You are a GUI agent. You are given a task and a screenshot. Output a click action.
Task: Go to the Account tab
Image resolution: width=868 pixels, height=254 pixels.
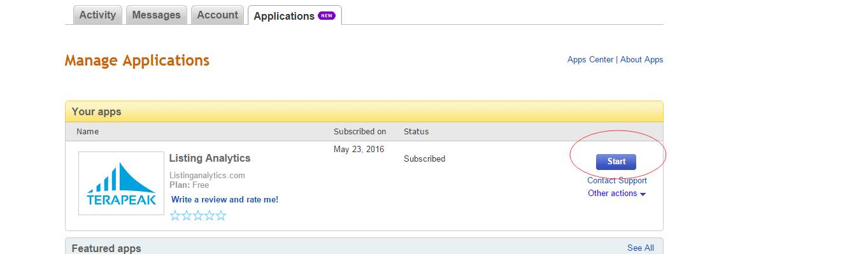click(217, 15)
